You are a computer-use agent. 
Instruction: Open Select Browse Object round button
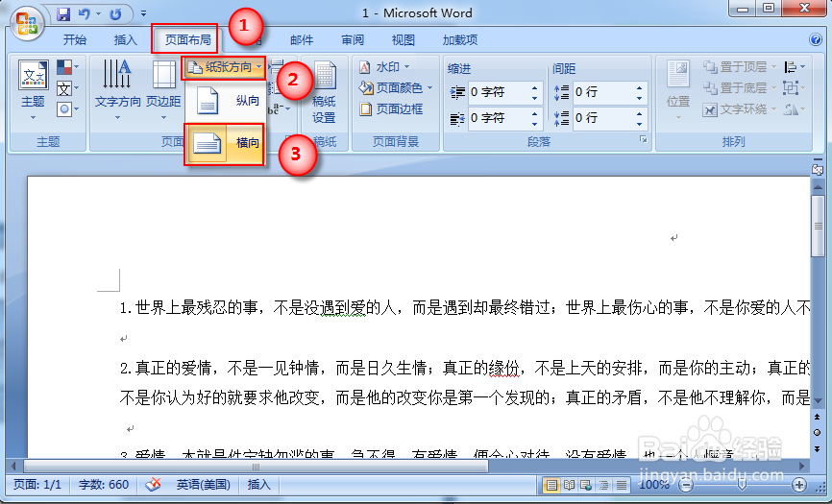pos(818,432)
